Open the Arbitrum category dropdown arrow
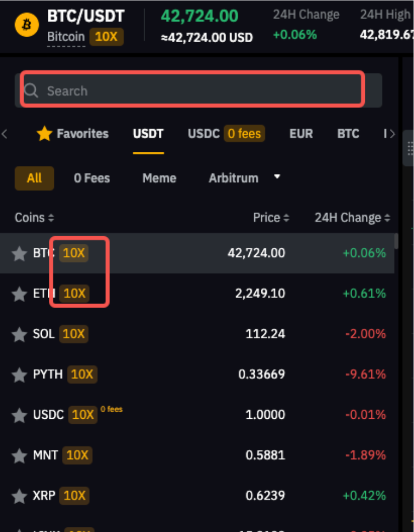This screenshot has height=532, width=414. [x=277, y=177]
